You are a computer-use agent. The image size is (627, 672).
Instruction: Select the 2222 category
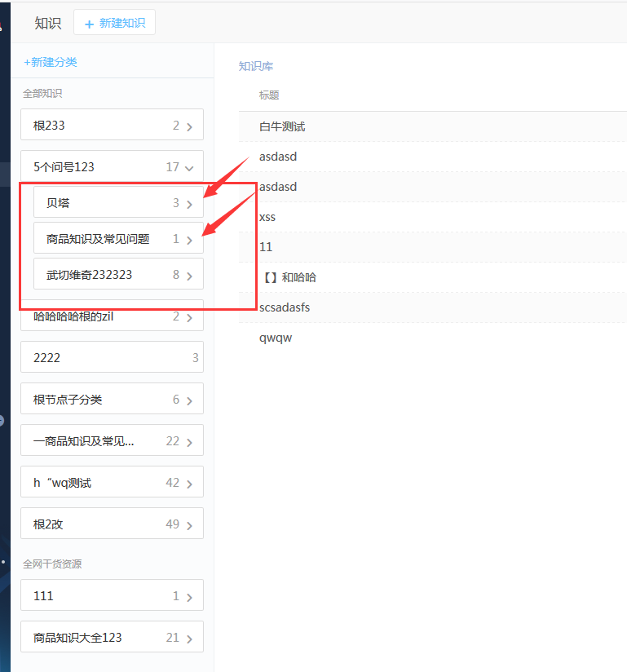tap(112, 358)
